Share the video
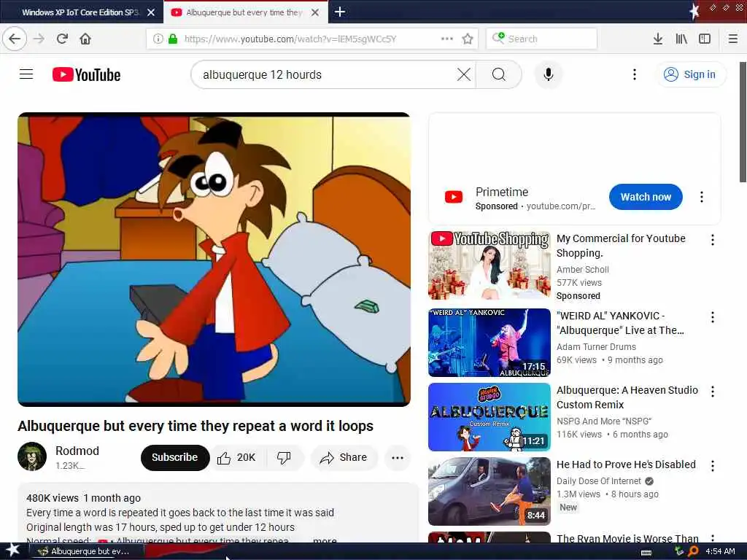 [344, 458]
